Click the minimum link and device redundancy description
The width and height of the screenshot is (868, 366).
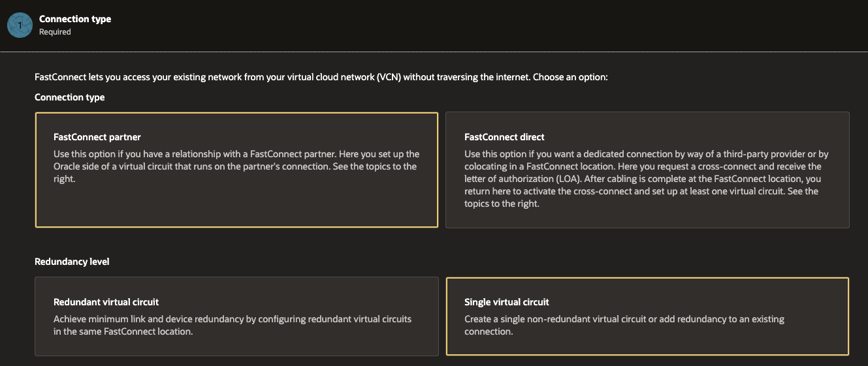tap(233, 325)
